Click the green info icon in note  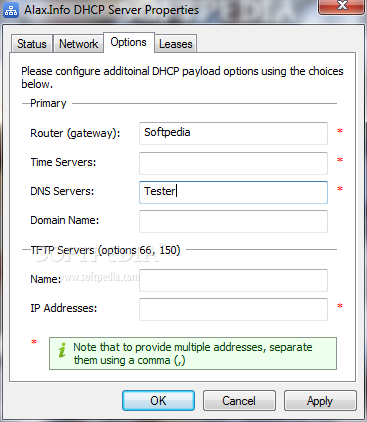pyautogui.click(x=62, y=351)
